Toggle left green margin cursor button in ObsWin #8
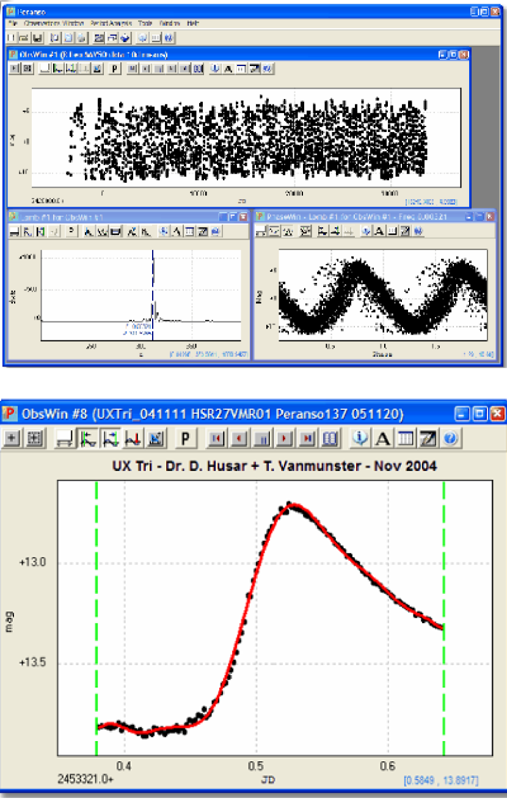This screenshot has width=507, height=812. click(86, 438)
